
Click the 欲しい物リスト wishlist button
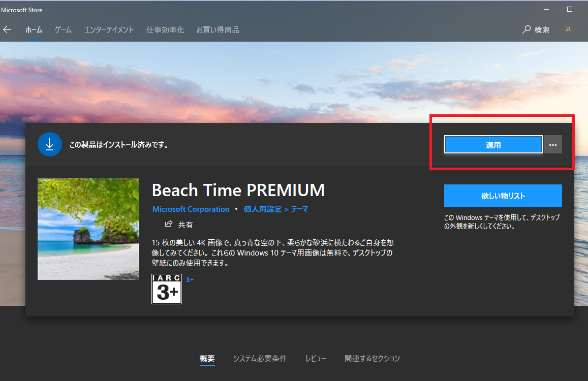[x=503, y=196]
